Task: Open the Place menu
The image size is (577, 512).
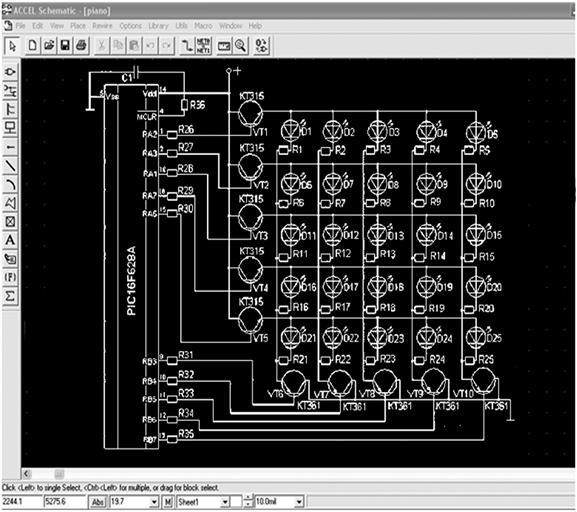Action: tap(78, 26)
